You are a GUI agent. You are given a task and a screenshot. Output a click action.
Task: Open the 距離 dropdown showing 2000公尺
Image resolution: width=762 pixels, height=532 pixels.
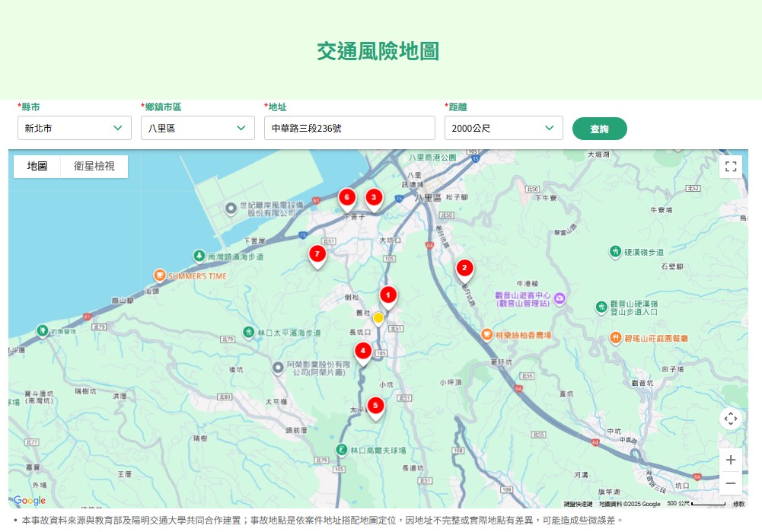pos(503,128)
